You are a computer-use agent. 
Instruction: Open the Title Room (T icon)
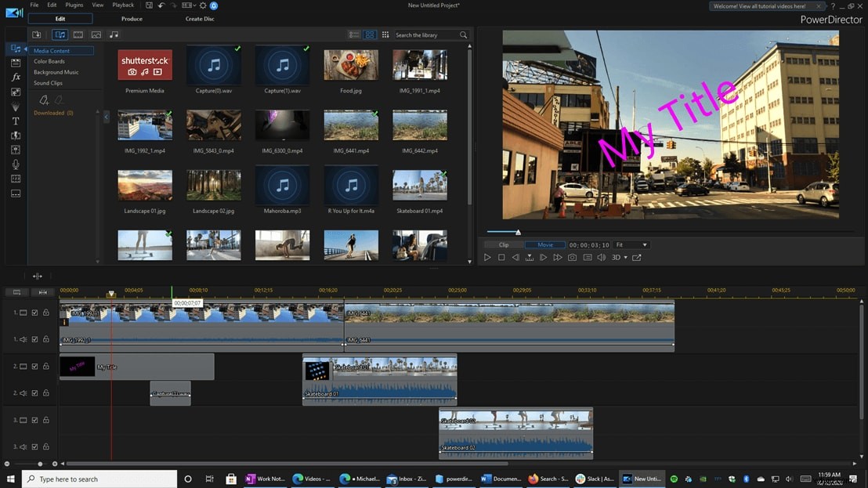[x=15, y=121]
